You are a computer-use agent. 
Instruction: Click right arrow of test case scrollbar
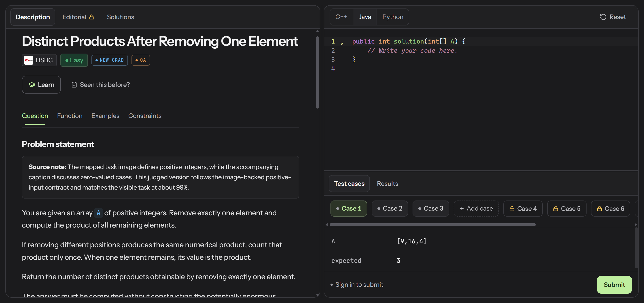[636, 225]
